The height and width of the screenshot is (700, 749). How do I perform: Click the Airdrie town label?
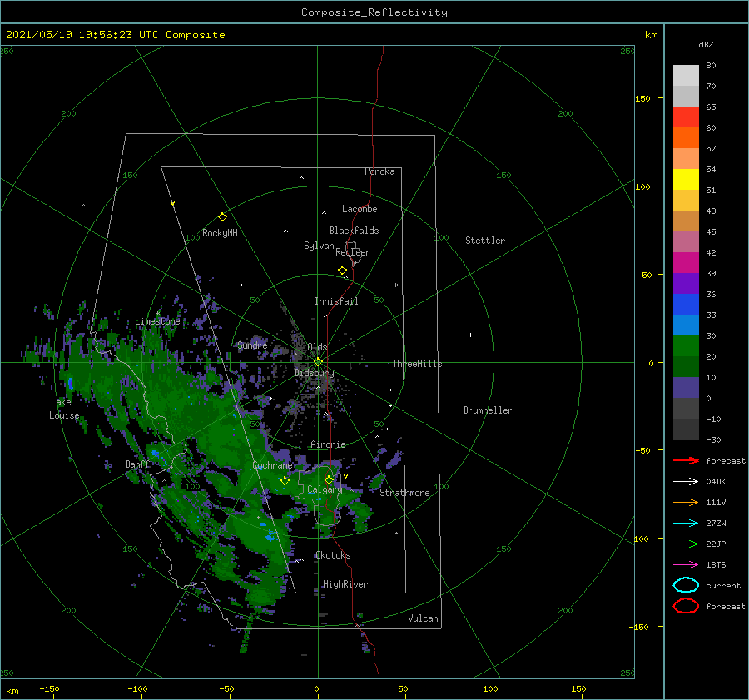click(x=328, y=444)
